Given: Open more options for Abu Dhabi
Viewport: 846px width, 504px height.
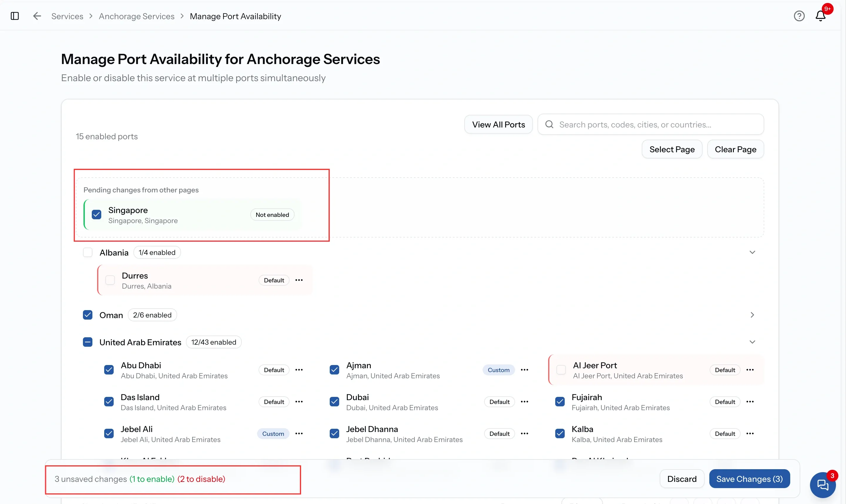Looking at the screenshot, I should click(299, 370).
